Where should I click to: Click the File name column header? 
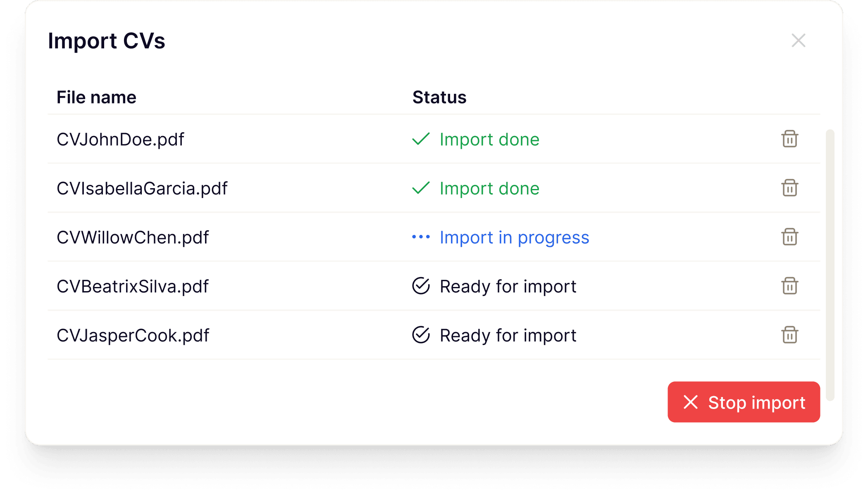click(96, 97)
